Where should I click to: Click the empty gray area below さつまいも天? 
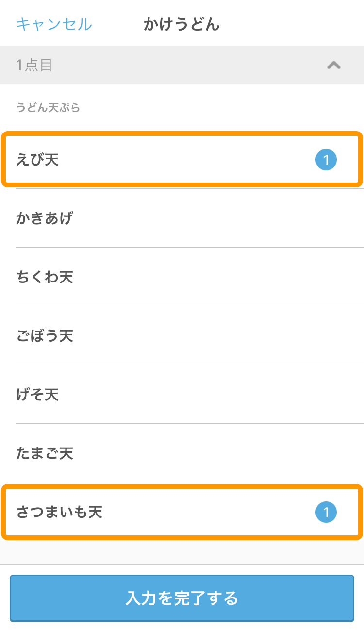182,552
